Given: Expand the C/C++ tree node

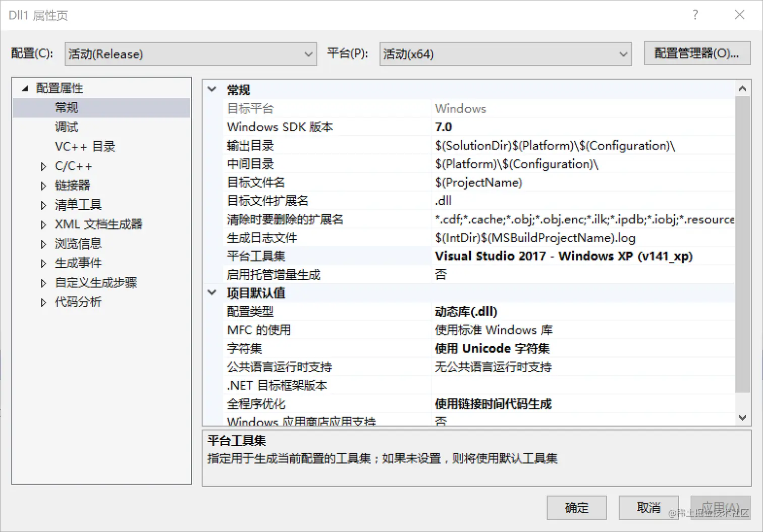Looking at the screenshot, I should pos(43,166).
